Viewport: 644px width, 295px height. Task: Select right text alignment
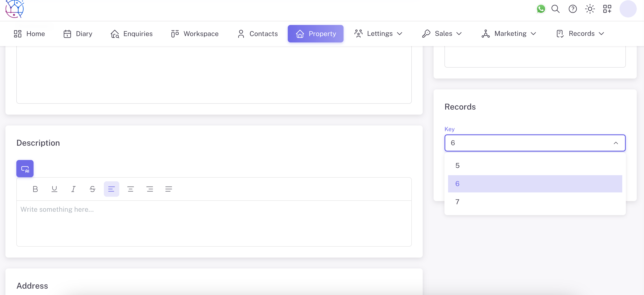pyautogui.click(x=150, y=189)
